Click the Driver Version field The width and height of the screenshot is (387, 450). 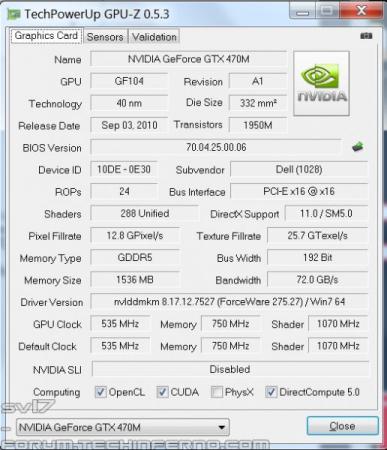point(229,302)
